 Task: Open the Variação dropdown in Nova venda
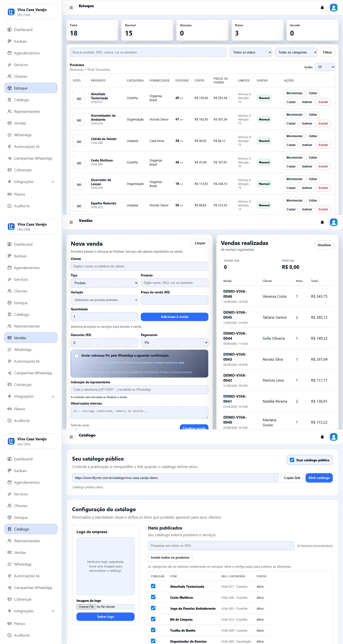[x=104, y=300]
